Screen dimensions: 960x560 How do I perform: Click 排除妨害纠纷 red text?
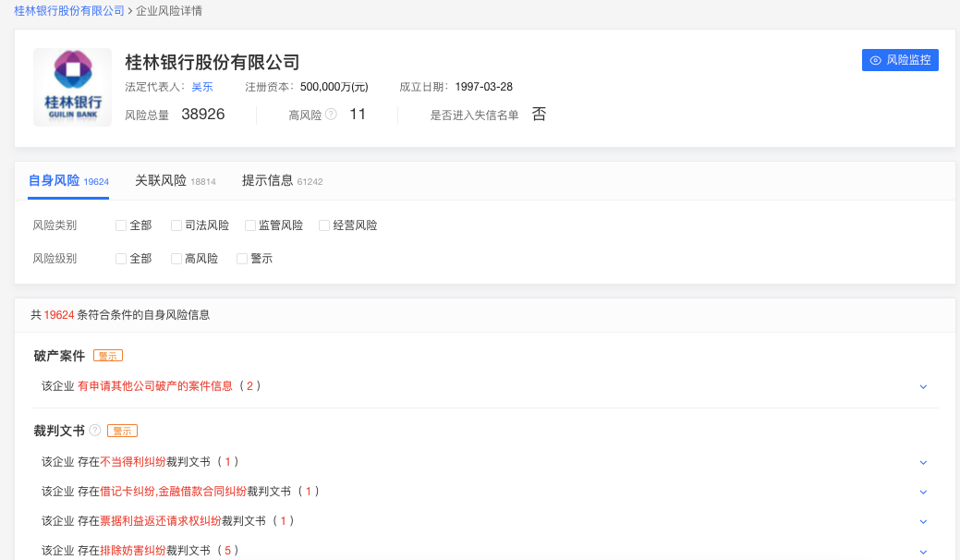point(133,550)
